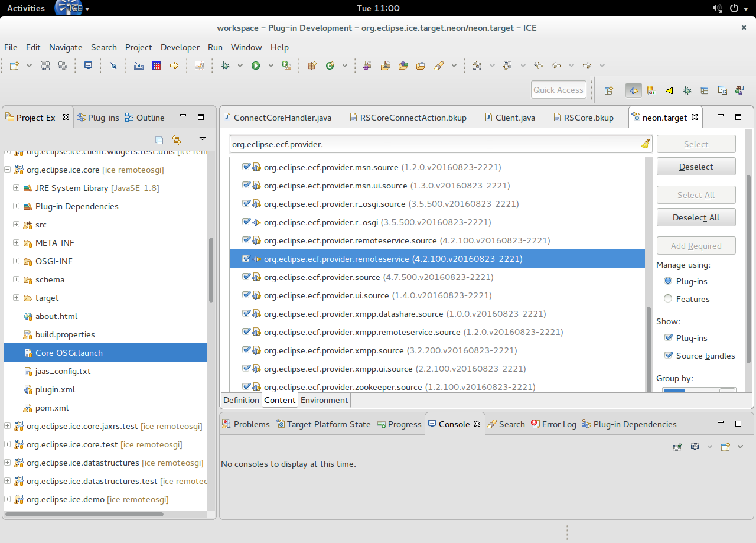
Task: Click the Deselect All button
Action: click(696, 217)
